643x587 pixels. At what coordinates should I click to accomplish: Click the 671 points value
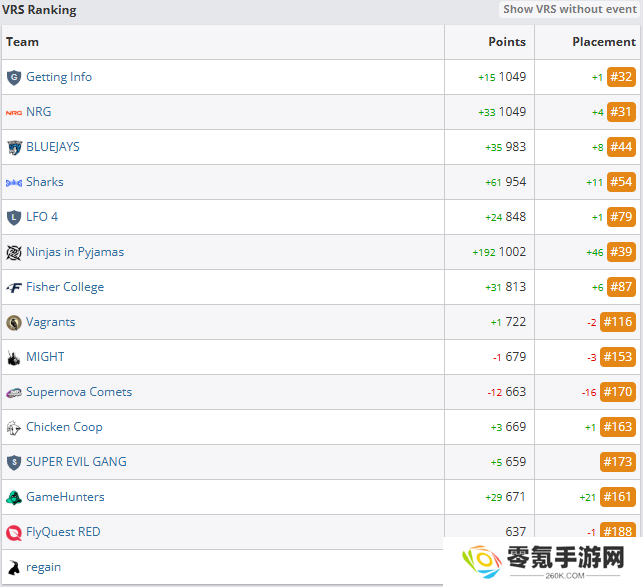click(x=516, y=497)
